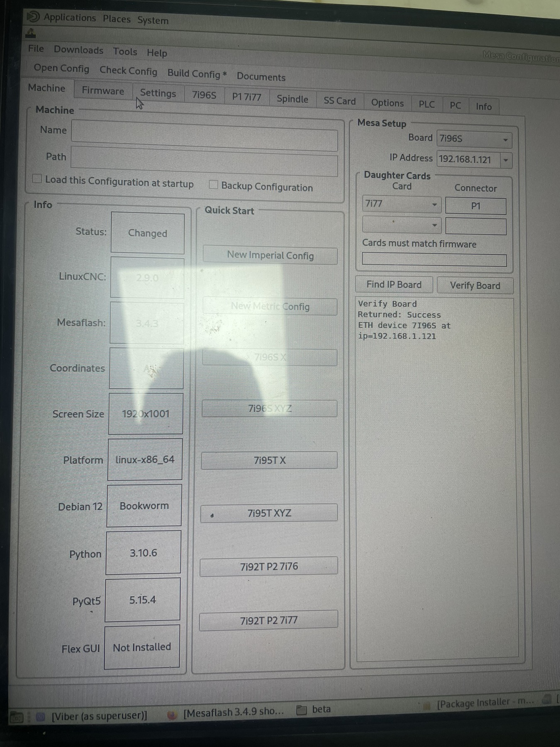Expand the IP Address dropdown arrow
Image resolution: width=560 pixels, height=747 pixels.
[x=506, y=160]
